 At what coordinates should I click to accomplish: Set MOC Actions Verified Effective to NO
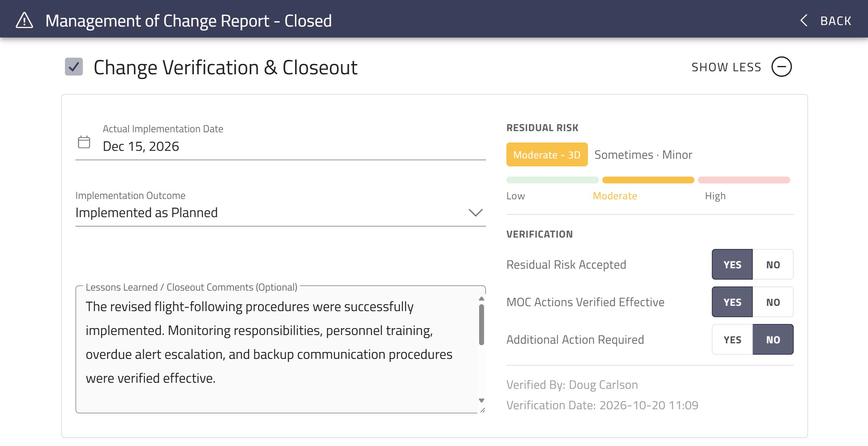773,302
